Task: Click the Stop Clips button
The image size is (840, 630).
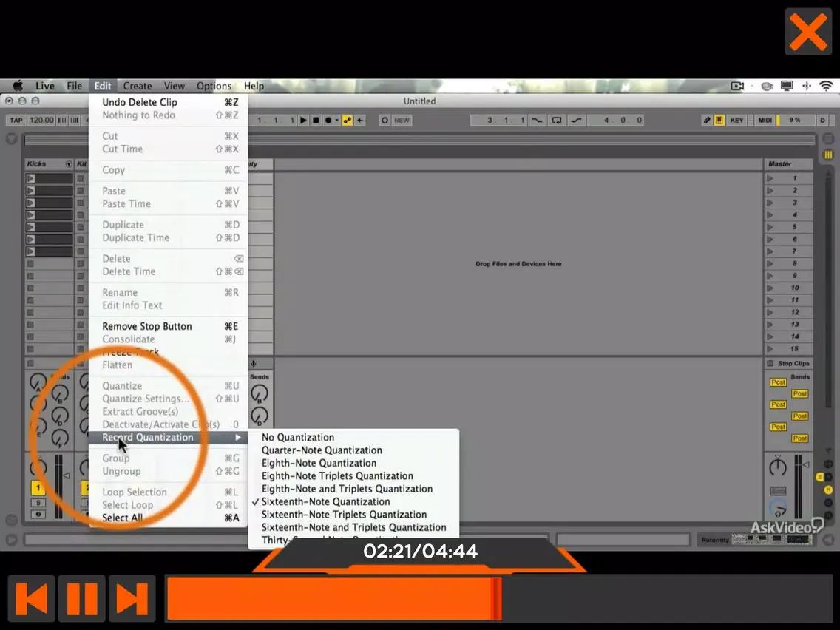Action: click(x=788, y=363)
